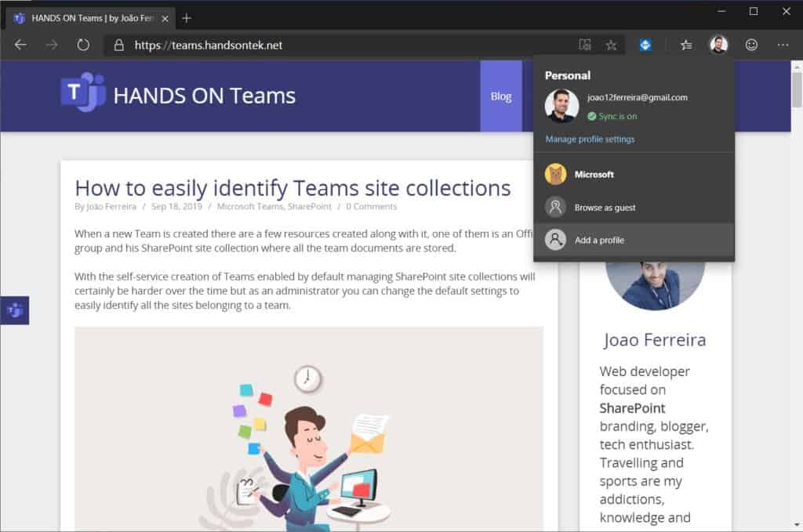Image resolution: width=803 pixels, height=532 pixels.
Task: Switch to the HANDS ON Teams browser tab
Action: click(86, 15)
